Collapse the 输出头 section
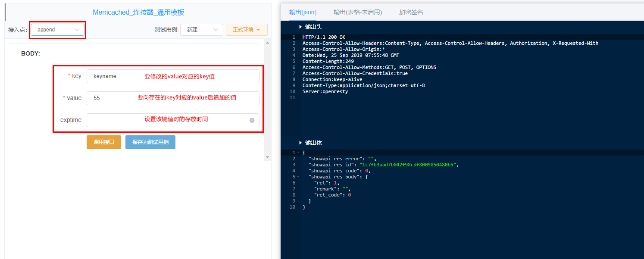The image size is (644, 259). (300, 27)
